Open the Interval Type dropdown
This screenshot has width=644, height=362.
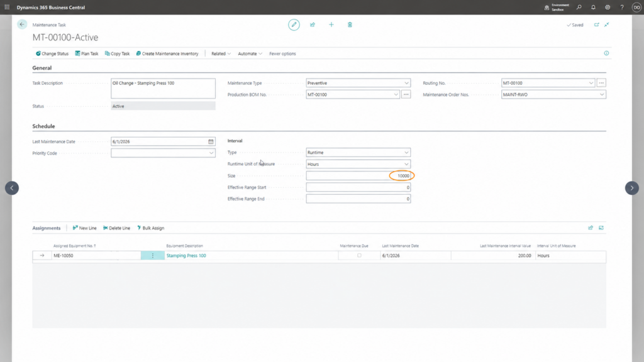tap(406, 152)
